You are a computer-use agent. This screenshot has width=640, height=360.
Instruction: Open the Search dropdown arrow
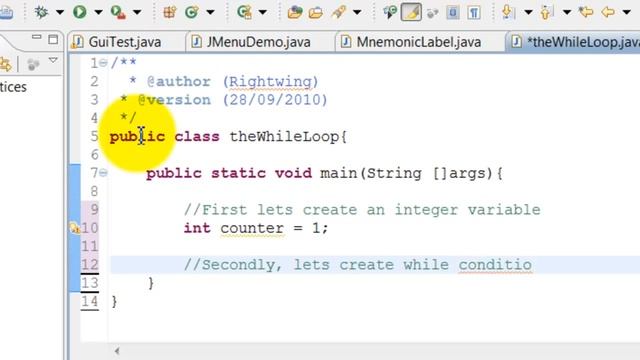pyautogui.click(x=357, y=12)
